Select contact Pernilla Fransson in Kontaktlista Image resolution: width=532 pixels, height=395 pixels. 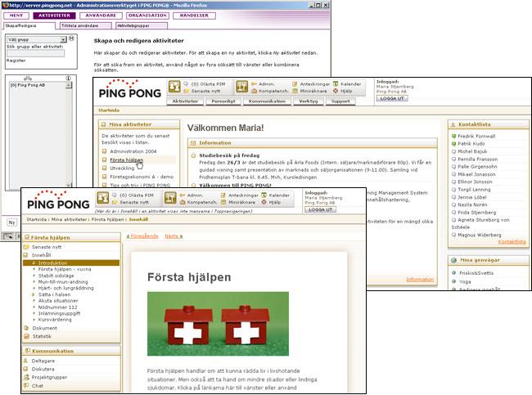[x=478, y=159]
